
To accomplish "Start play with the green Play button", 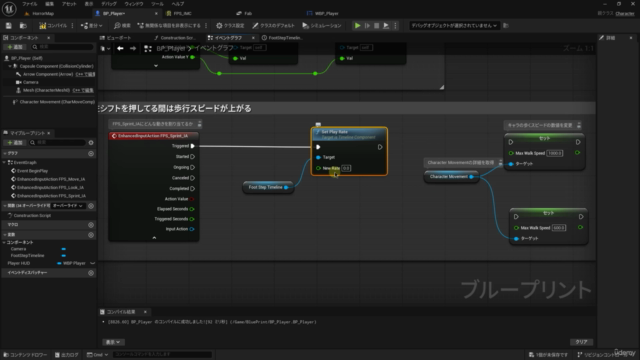I will (358, 25).
